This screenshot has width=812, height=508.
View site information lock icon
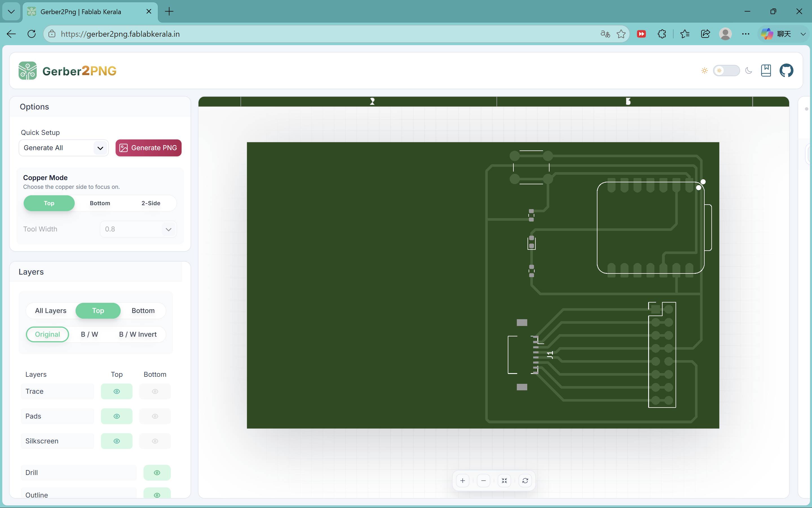coord(52,34)
